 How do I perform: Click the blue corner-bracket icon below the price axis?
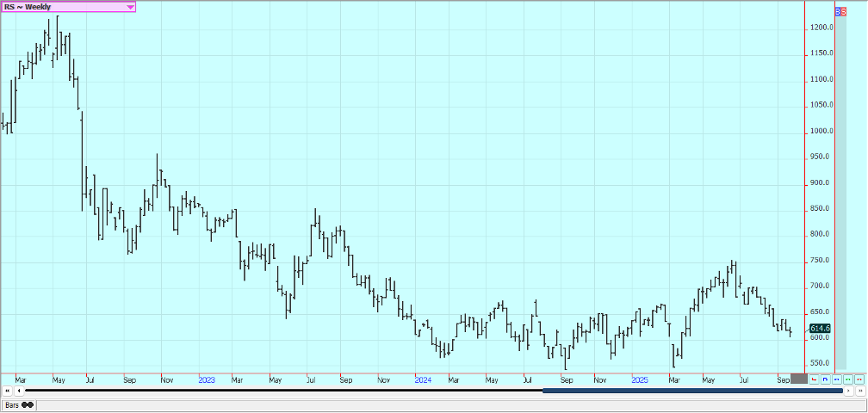tap(825, 379)
